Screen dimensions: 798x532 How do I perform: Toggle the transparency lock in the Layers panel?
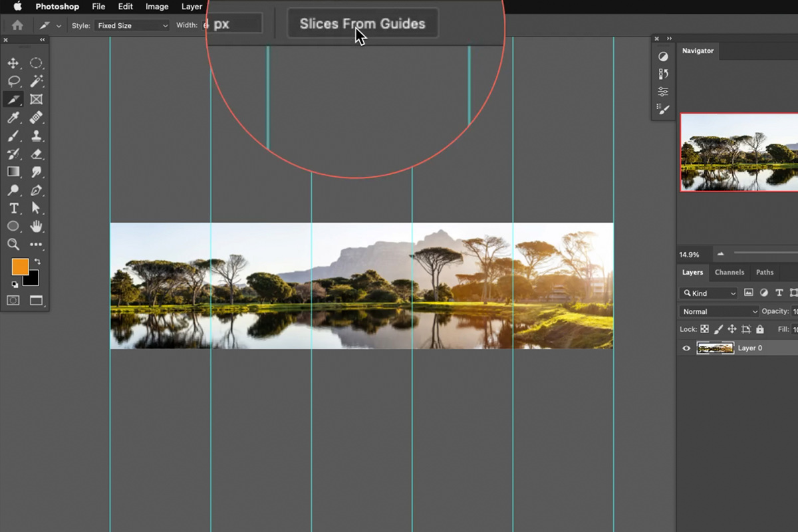pyautogui.click(x=704, y=329)
